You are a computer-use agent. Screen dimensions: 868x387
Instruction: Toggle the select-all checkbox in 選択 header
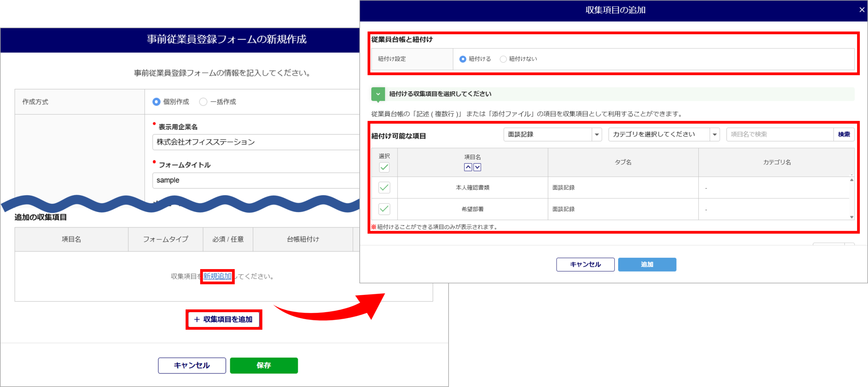click(x=384, y=167)
